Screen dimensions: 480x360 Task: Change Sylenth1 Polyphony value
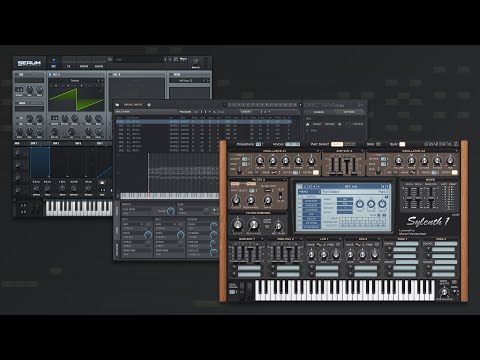point(258,144)
